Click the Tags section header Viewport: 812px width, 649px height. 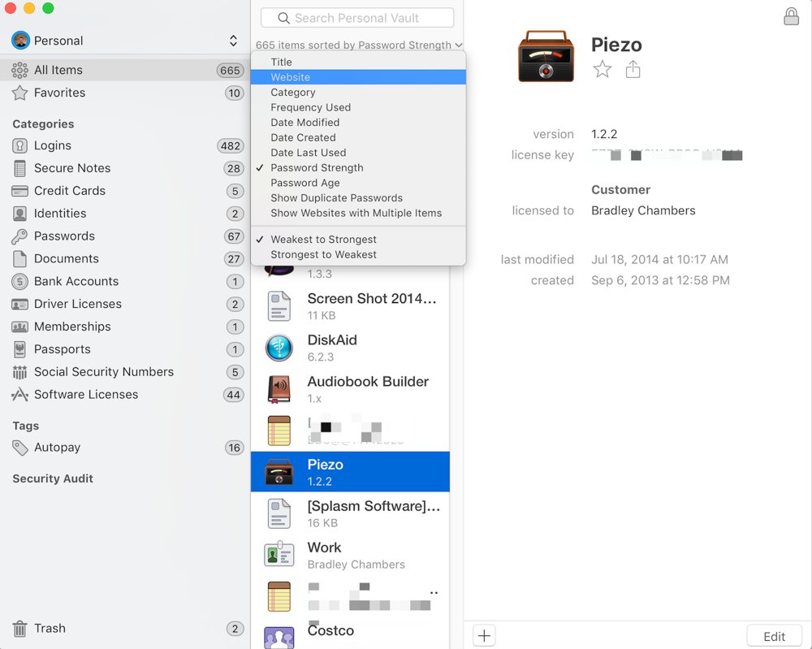coord(26,426)
